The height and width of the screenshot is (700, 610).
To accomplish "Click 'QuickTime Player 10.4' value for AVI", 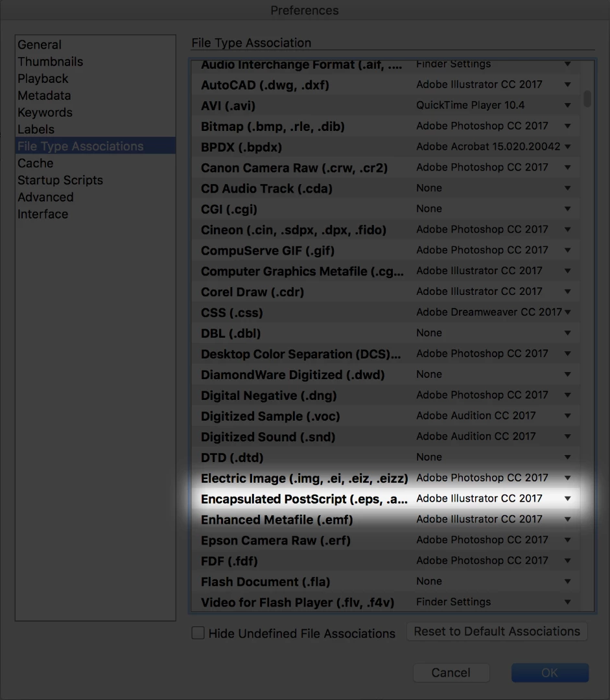I will click(x=470, y=106).
